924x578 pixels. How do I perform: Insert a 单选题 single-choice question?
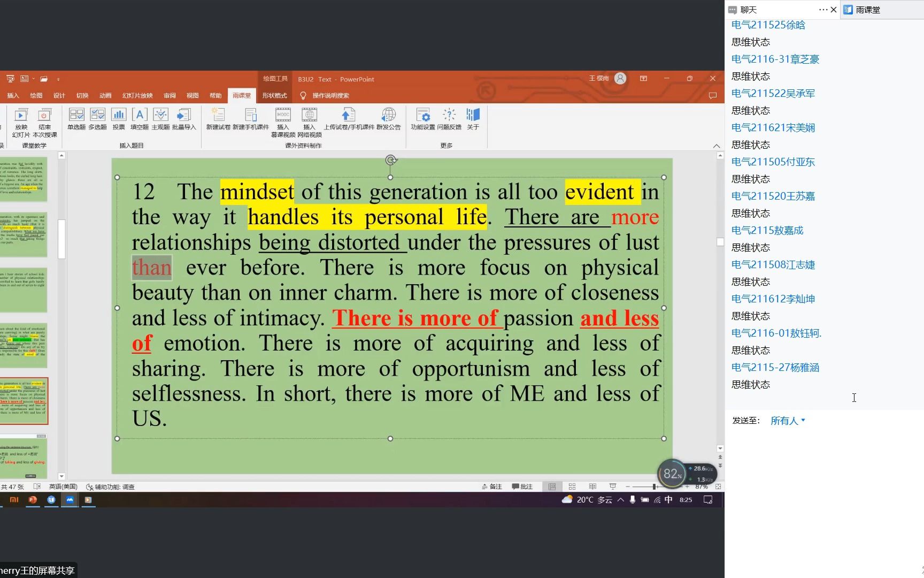coord(76,119)
